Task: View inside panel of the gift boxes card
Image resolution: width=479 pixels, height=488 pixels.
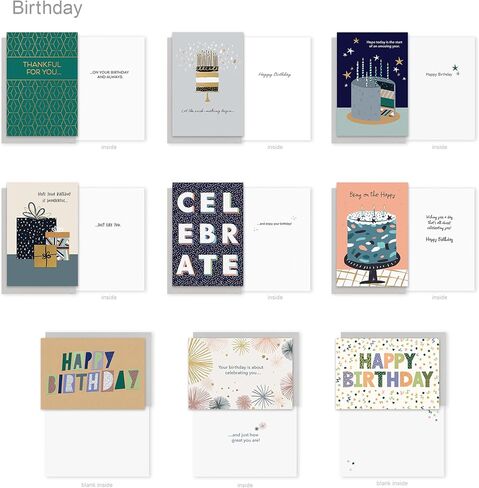Action: click(x=112, y=239)
